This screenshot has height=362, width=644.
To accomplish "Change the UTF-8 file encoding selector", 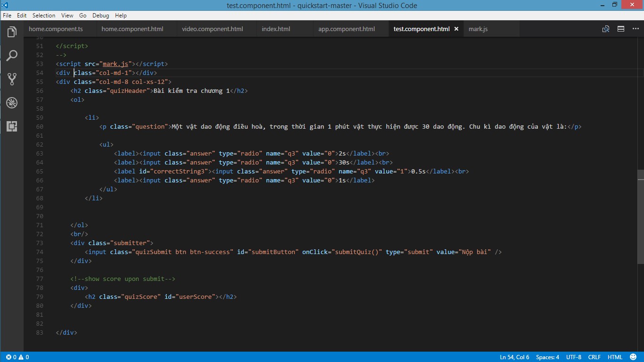I will click(573, 357).
